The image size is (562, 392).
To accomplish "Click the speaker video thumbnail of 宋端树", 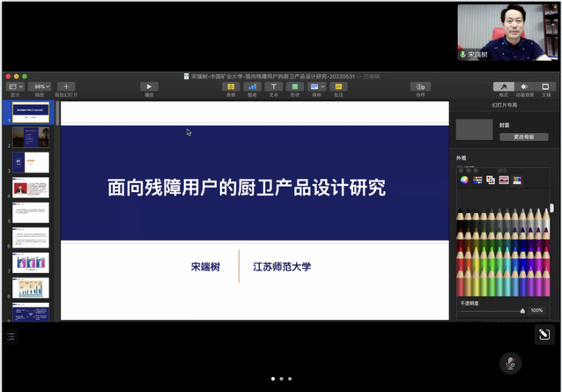I will 508,33.
